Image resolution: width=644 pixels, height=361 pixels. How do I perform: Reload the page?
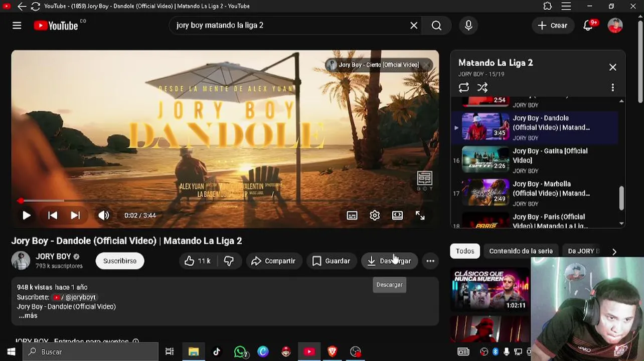pyautogui.click(x=36, y=6)
